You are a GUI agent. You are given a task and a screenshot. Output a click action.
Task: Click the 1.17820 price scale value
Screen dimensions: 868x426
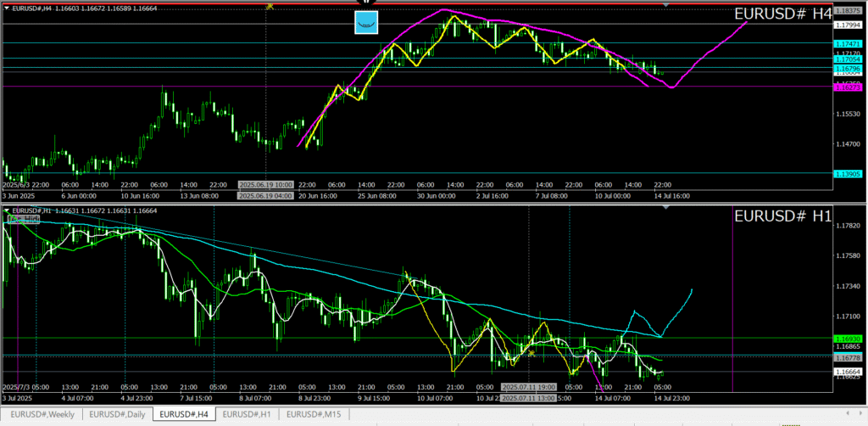(x=848, y=226)
